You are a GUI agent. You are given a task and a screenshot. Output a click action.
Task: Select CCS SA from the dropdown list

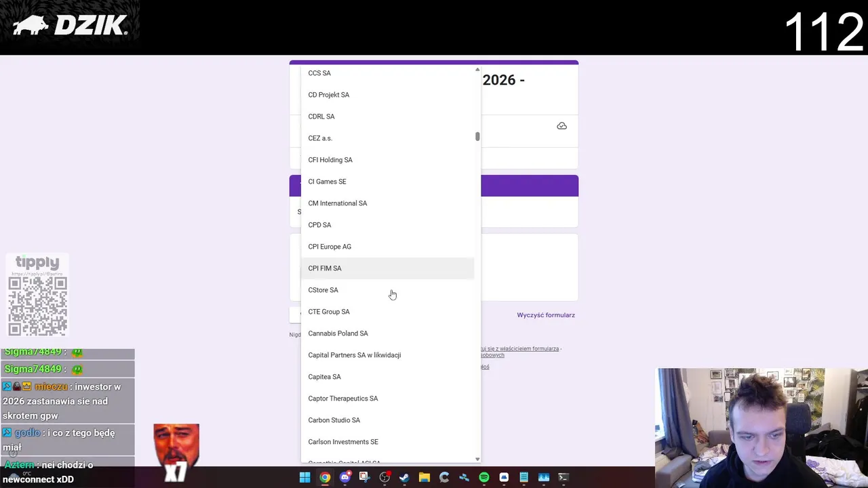pos(387,73)
